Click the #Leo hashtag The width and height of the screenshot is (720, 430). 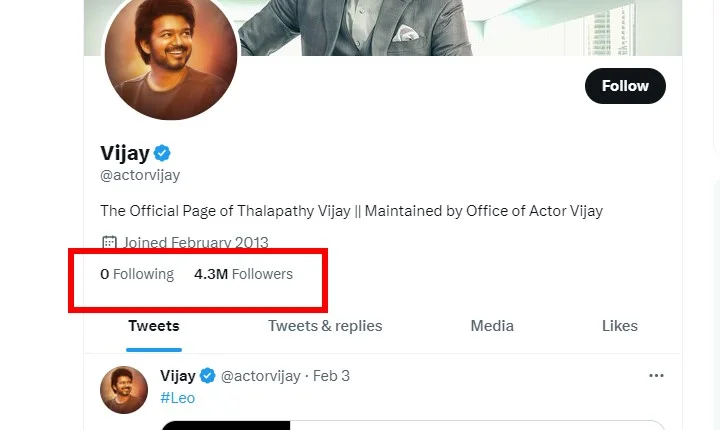(x=177, y=398)
